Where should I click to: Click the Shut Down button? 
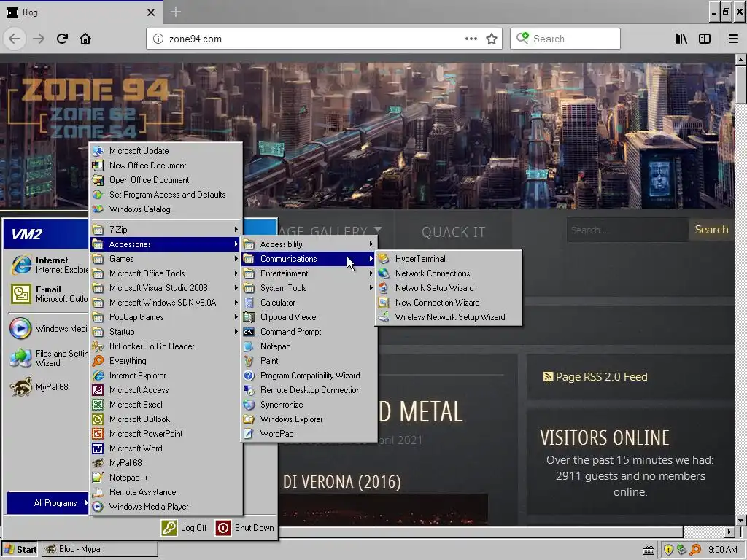245,528
